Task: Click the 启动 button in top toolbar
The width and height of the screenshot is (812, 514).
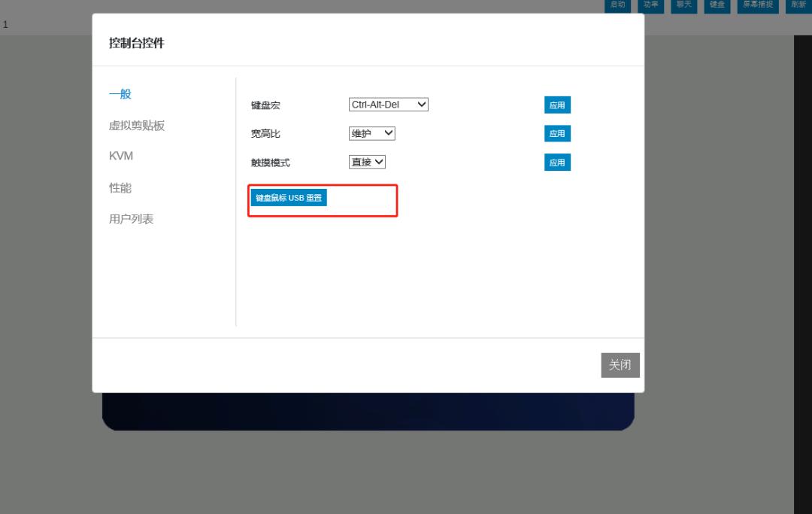Action: pyautogui.click(x=617, y=5)
